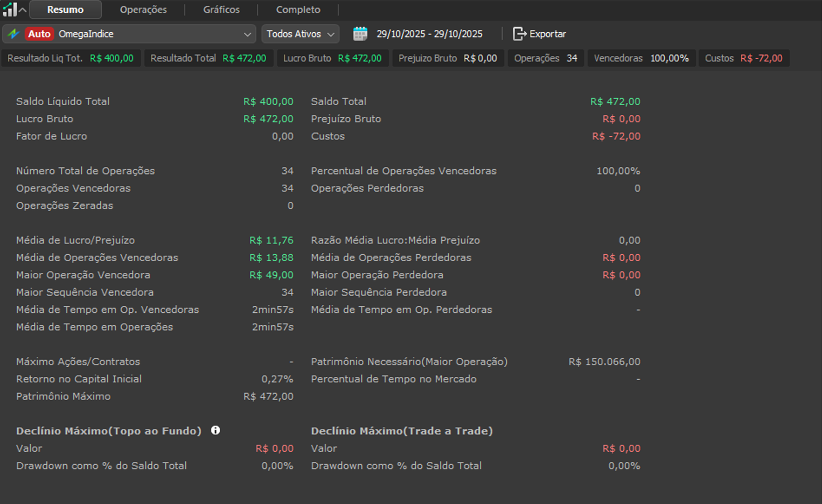Collapse panel with the top-left chevron
Viewport: 822px width, 504px height.
pyautogui.click(x=23, y=10)
